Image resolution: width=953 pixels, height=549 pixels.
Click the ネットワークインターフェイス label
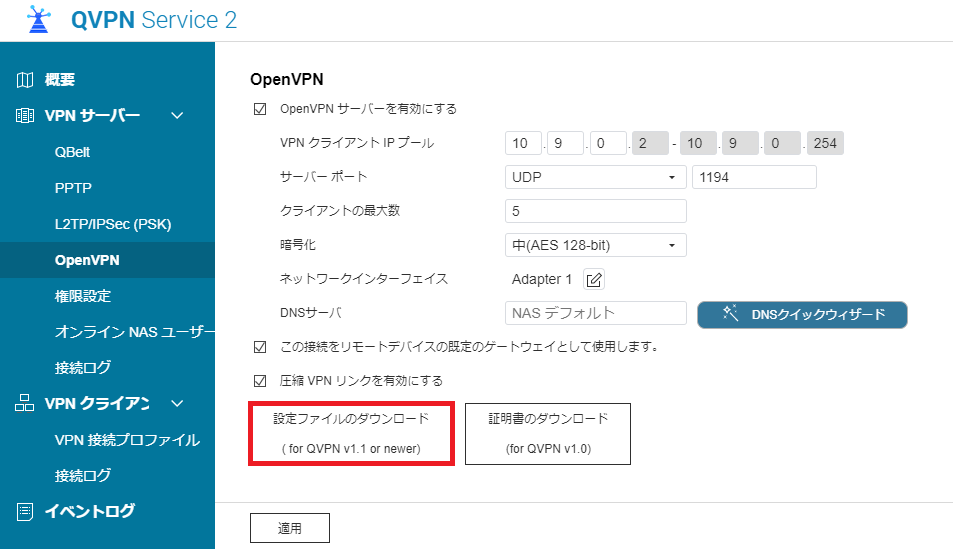click(363, 279)
